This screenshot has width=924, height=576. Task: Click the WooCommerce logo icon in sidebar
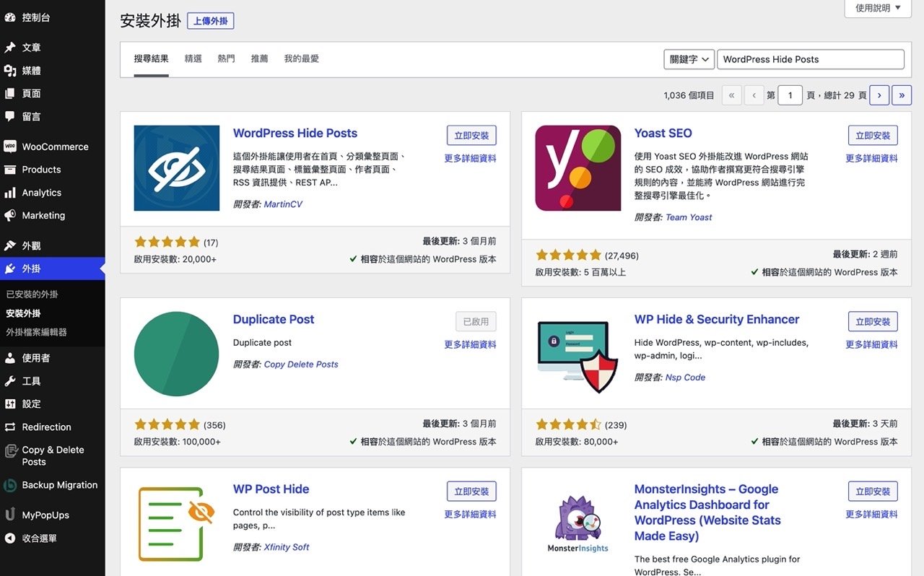coord(10,147)
